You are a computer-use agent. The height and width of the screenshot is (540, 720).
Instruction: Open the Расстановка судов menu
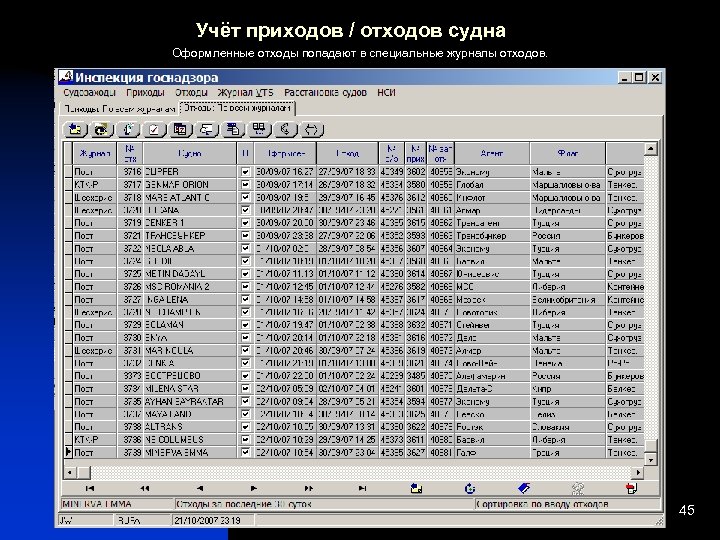(325, 93)
